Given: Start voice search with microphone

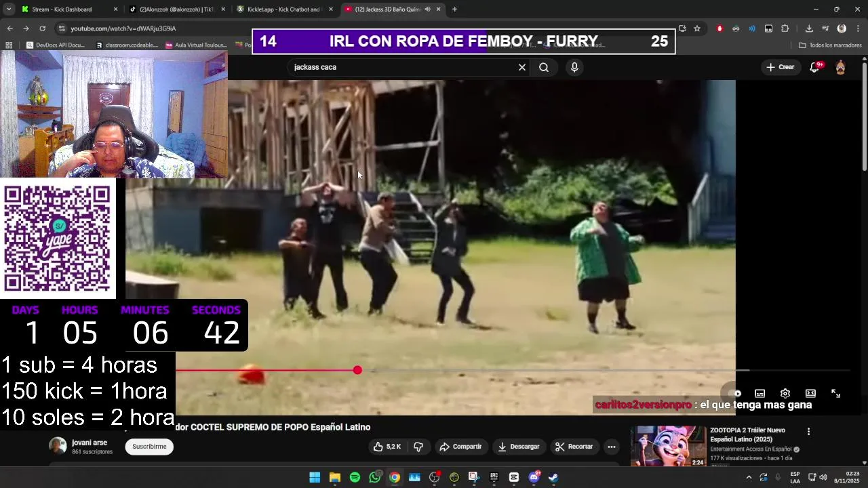Looking at the screenshot, I should pos(574,67).
